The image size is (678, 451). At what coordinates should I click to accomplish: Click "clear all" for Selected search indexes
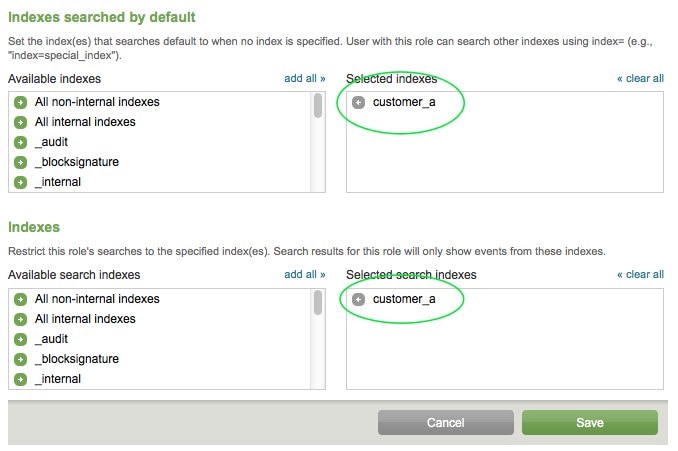(640, 275)
